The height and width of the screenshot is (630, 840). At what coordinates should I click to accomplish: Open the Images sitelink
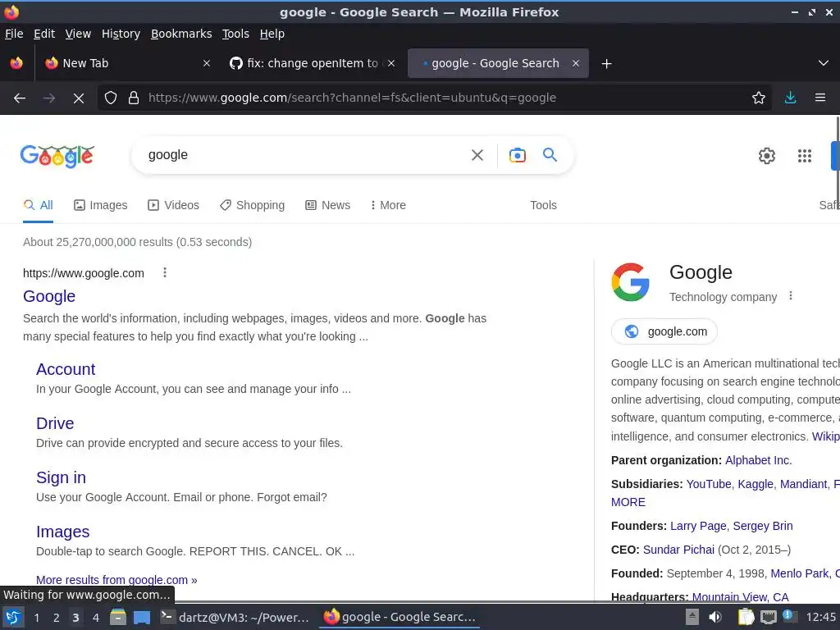(62, 532)
